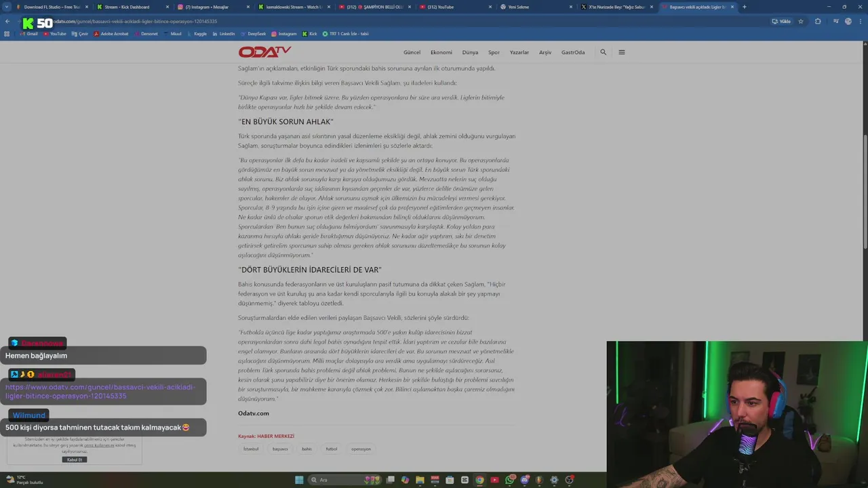The width and height of the screenshot is (868, 488).
Task: Click the Windows taskbar Ara search box
Action: (346, 480)
